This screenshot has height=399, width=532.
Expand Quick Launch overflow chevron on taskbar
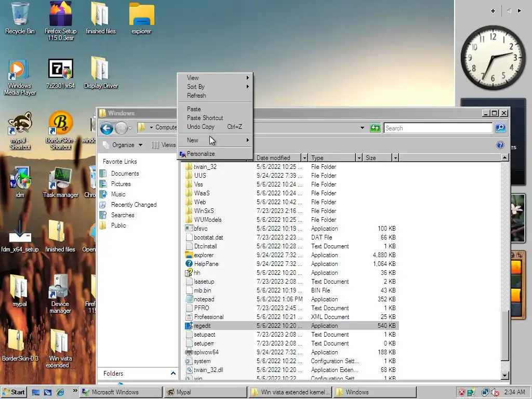(x=75, y=391)
